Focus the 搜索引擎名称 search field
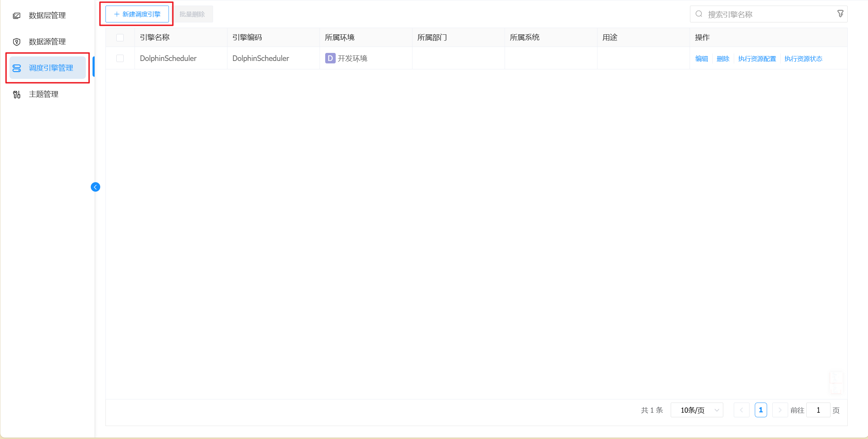The height and width of the screenshot is (439, 868). pyautogui.click(x=767, y=14)
